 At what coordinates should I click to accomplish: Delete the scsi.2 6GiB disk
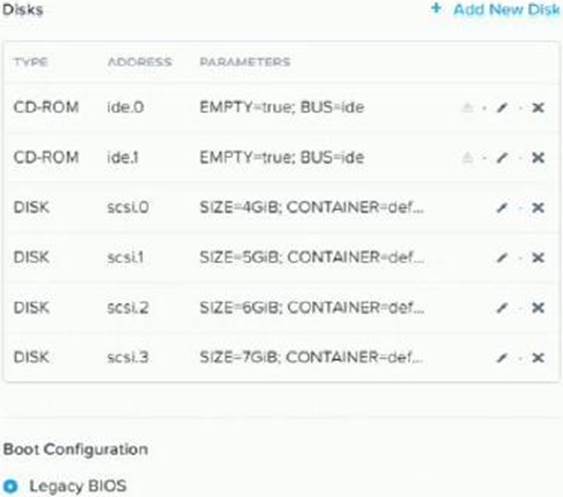click(538, 307)
